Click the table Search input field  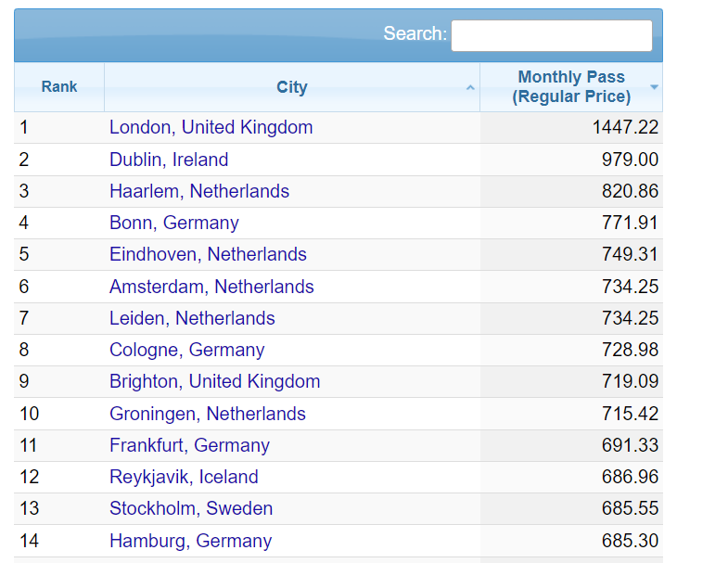click(x=551, y=35)
